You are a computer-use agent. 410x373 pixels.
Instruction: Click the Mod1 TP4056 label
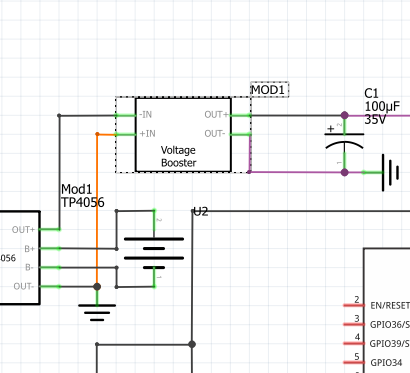coord(83,196)
